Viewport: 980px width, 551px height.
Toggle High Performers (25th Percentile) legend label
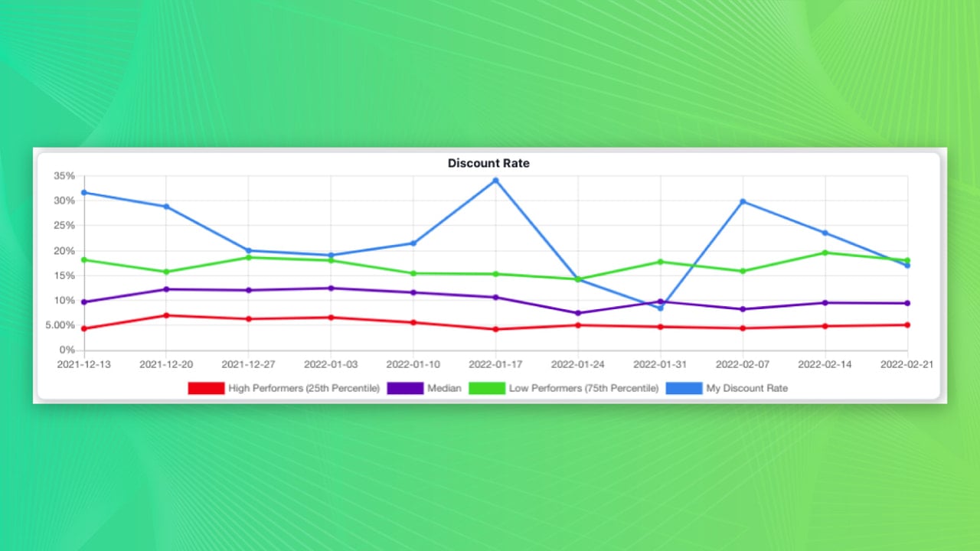pos(304,388)
